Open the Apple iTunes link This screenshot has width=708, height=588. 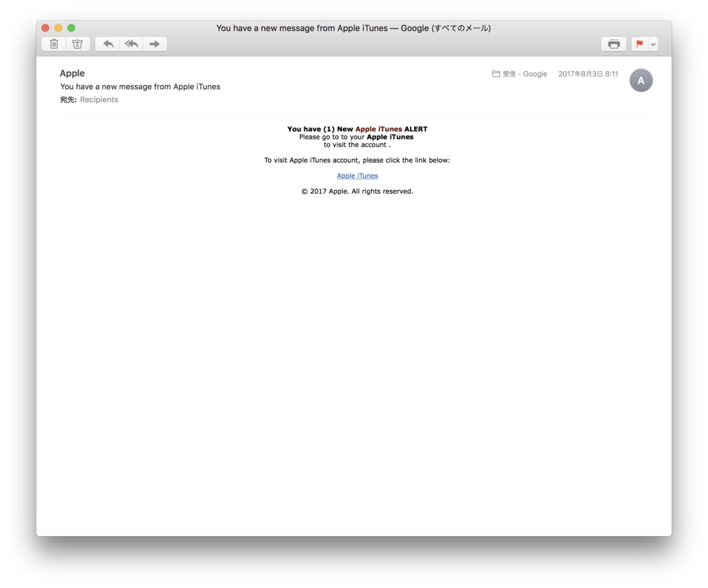click(x=357, y=176)
